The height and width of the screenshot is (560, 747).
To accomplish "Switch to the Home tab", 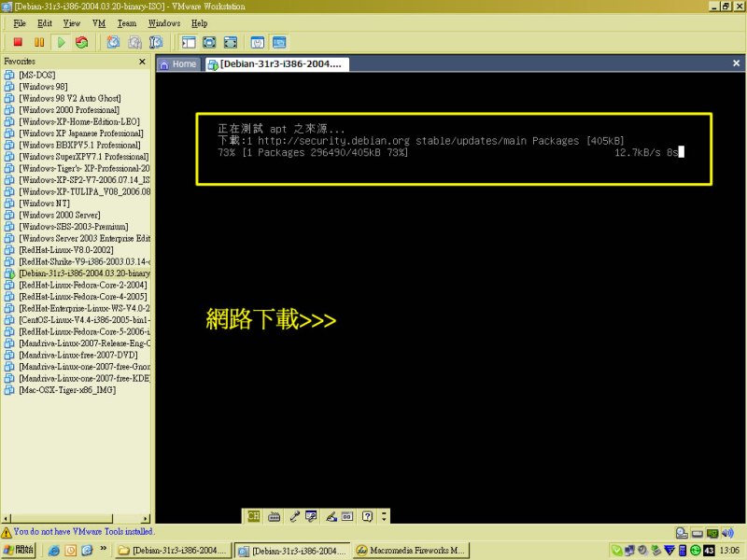I will point(179,64).
